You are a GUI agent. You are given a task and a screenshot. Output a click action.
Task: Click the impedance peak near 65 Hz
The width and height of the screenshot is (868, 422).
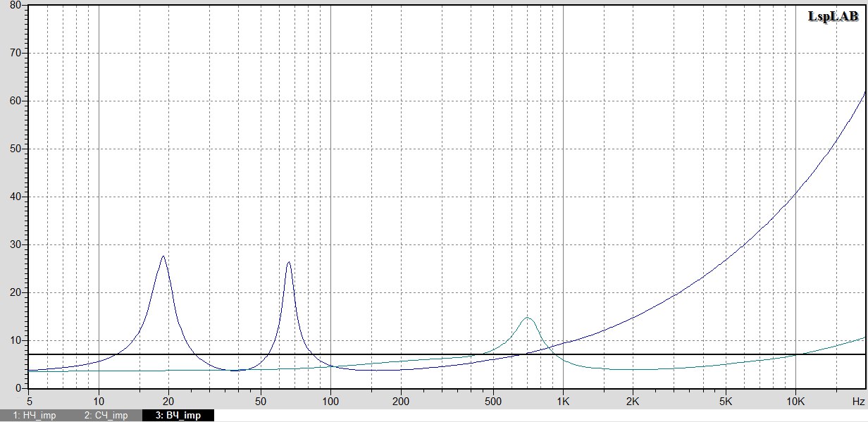click(x=289, y=263)
